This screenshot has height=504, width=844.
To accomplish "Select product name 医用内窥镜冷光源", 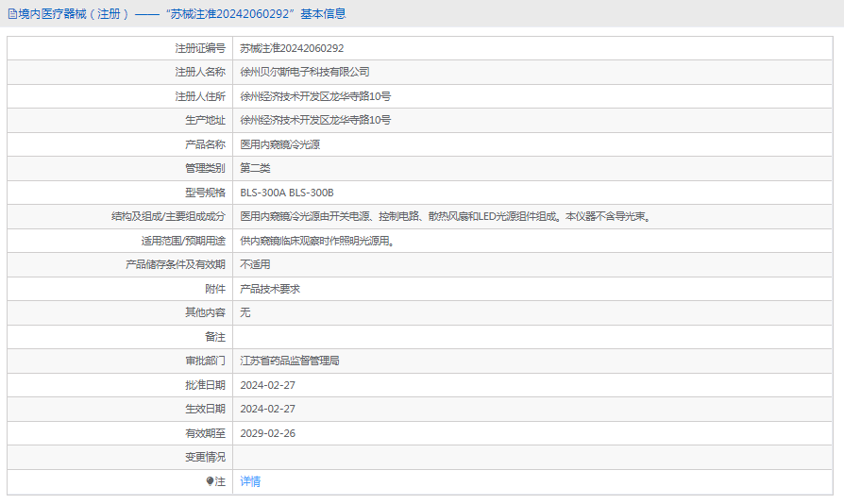I will (279, 144).
